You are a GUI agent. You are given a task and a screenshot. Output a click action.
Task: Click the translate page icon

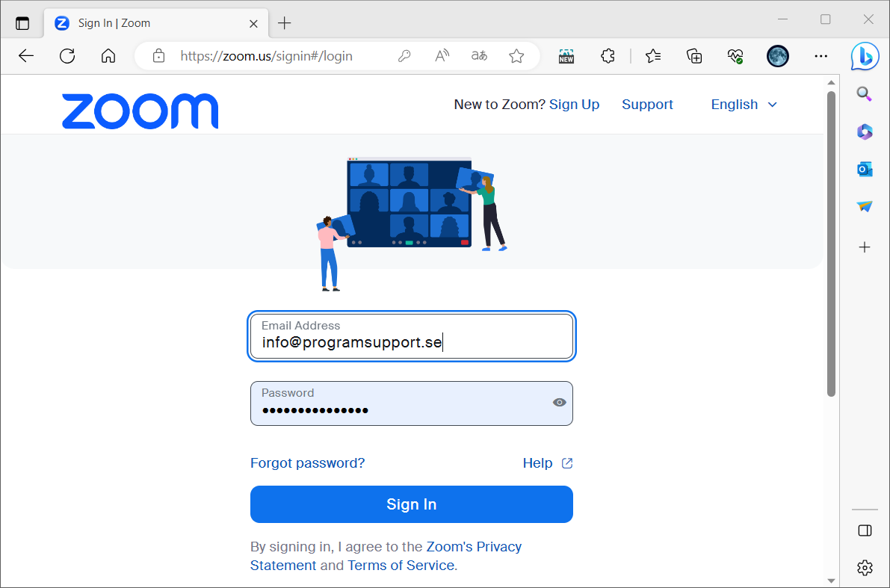click(x=479, y=56)
